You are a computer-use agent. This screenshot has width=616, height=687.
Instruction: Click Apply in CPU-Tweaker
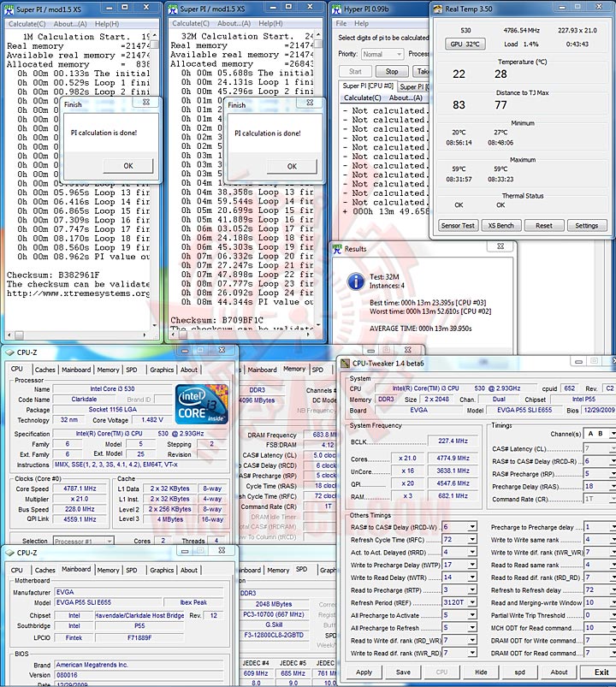point(364,672)
